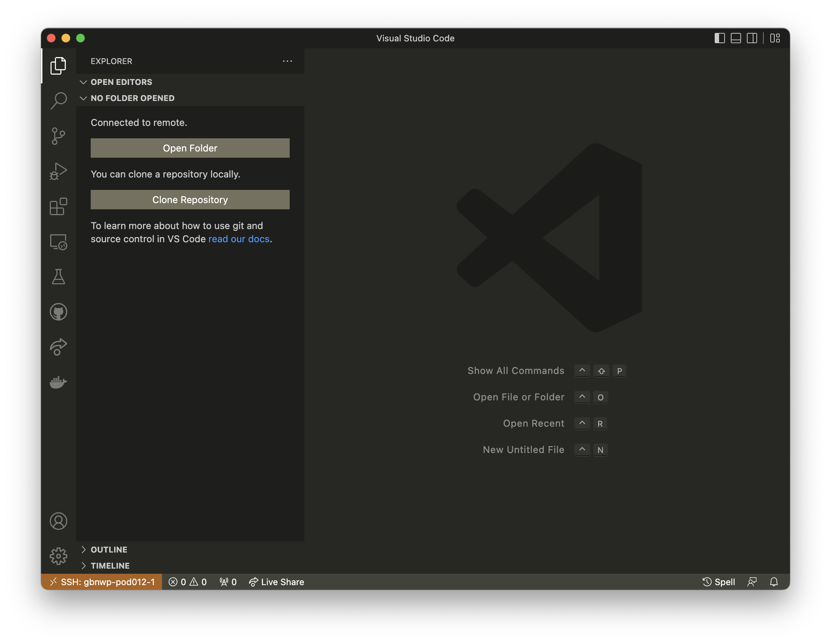Open the Search view icon
831x644 pixels.
coord(58,101)
